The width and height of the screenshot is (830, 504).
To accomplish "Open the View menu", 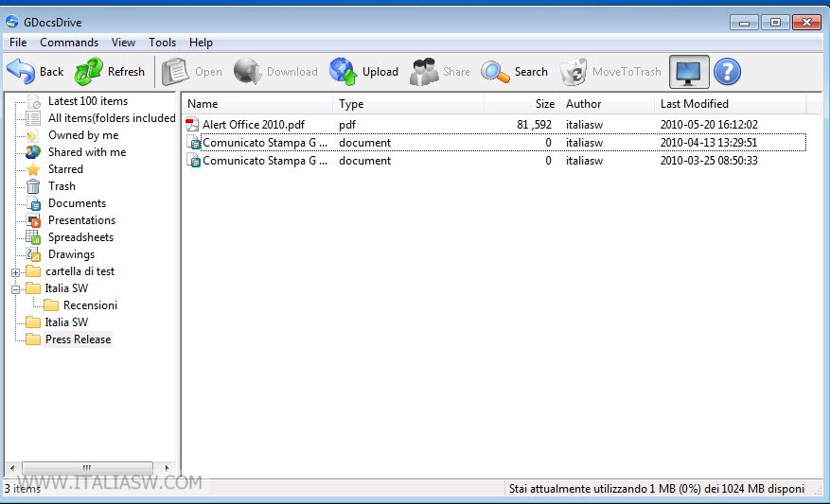I will (x=123, y=43).
